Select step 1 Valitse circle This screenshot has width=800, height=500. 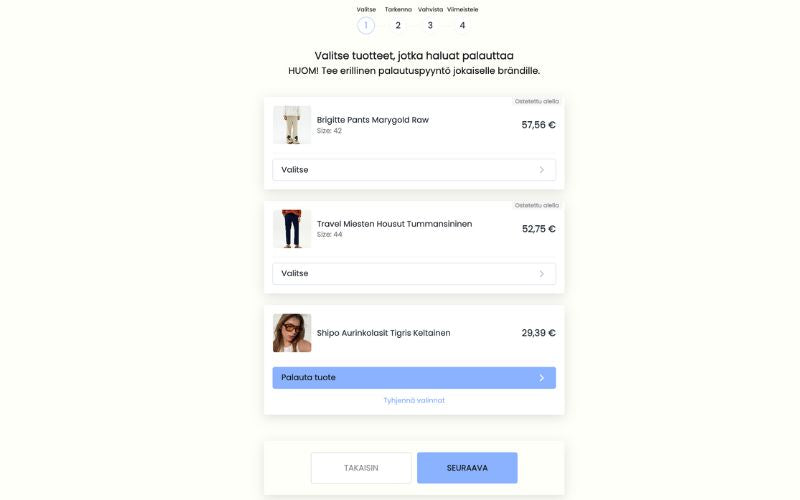coord(366,26)
